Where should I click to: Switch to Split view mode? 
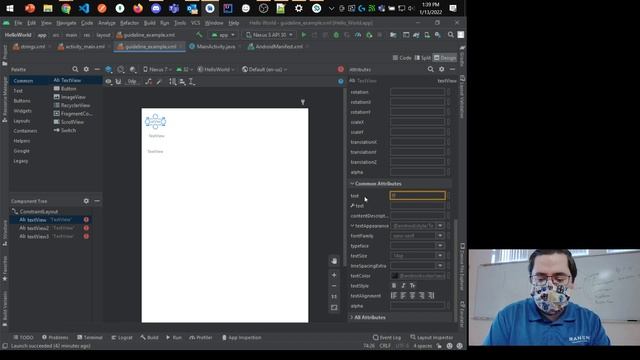click(x=423, y=58)
